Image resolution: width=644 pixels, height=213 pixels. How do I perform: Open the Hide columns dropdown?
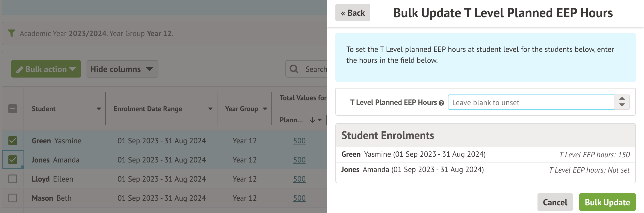(x=122, y=69)
